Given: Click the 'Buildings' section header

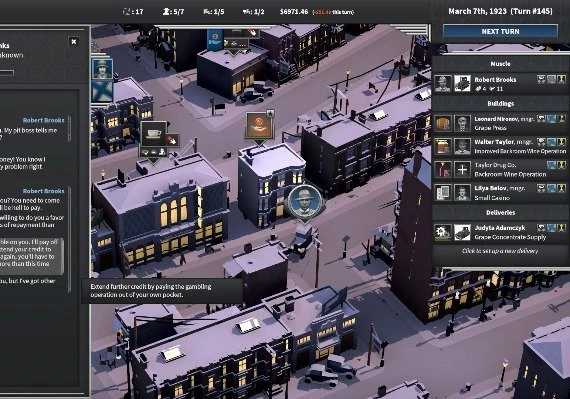Looking at the screenshot, I should 500,104.
